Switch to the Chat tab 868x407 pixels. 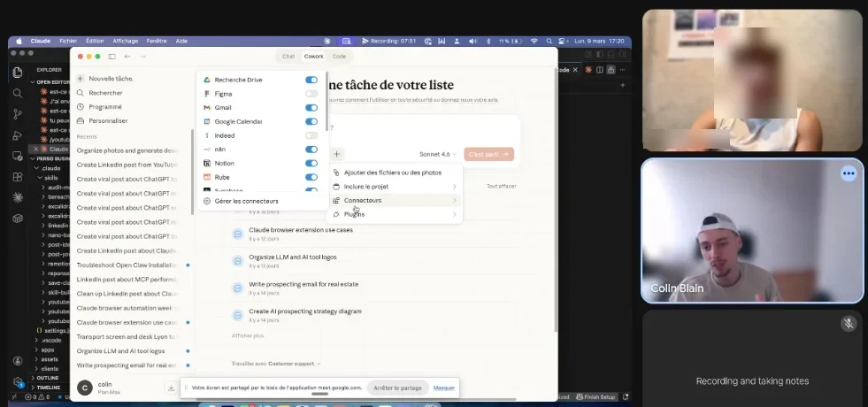pyautogui.click(x=288, y=57)
